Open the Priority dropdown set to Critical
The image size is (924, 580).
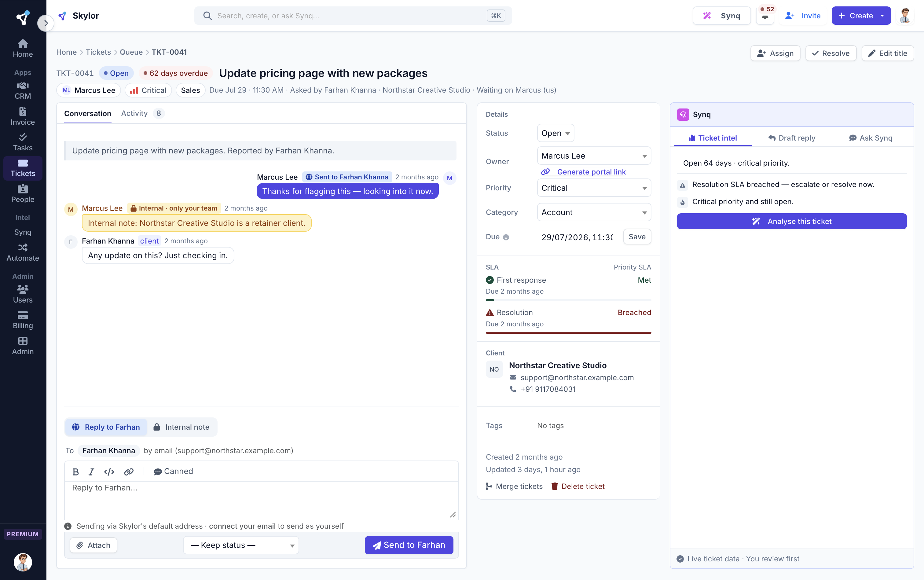coord(594,188)
